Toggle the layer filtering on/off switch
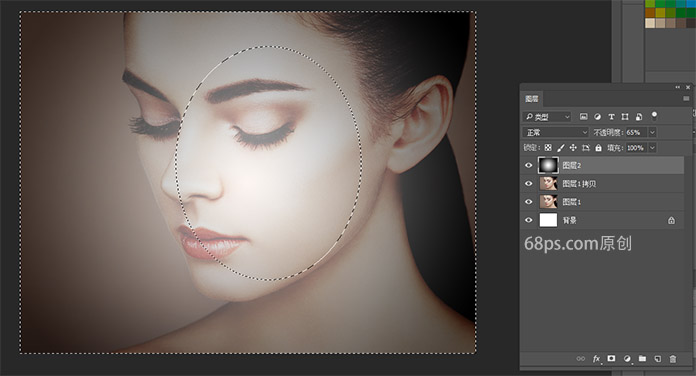 654,116
